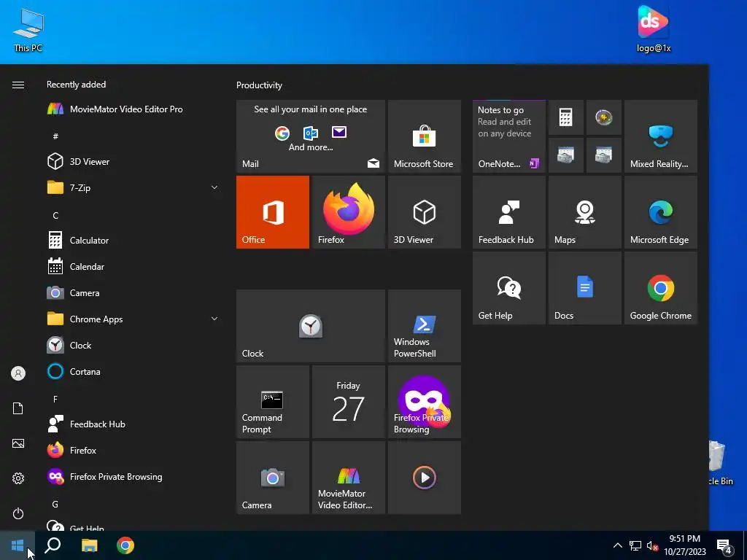Open Camera in the app list

pyautogui.click(x=133, y=293)
